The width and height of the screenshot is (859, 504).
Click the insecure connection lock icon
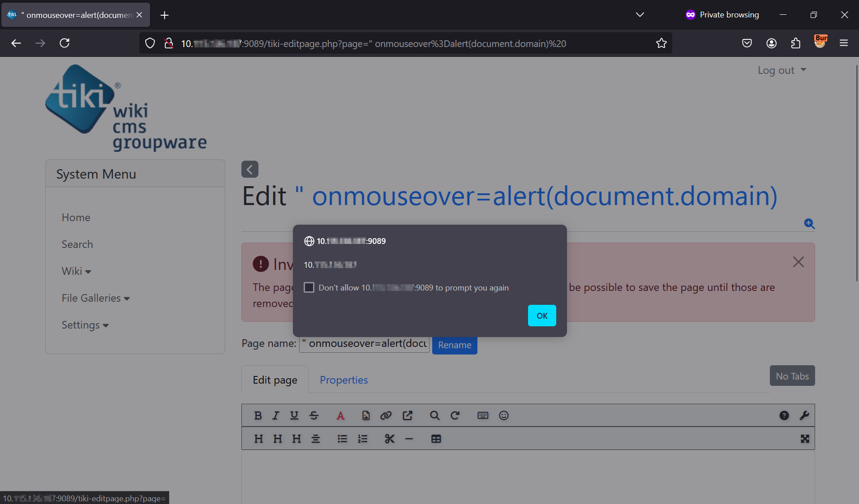tap(169, 43)
